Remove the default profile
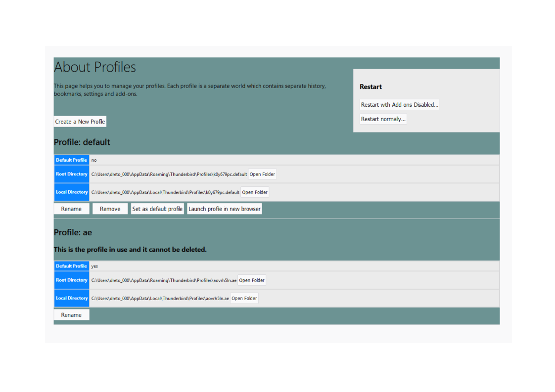555x392 pixels. [110, 209]
